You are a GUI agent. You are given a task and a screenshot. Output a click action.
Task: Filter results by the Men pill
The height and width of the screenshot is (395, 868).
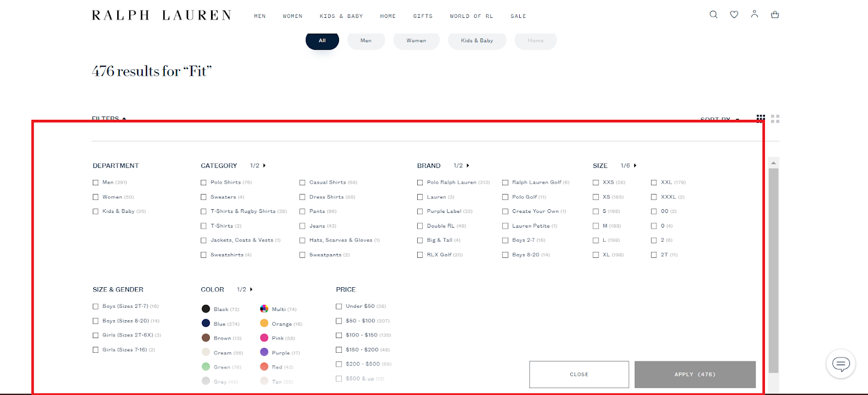[366, 41]
